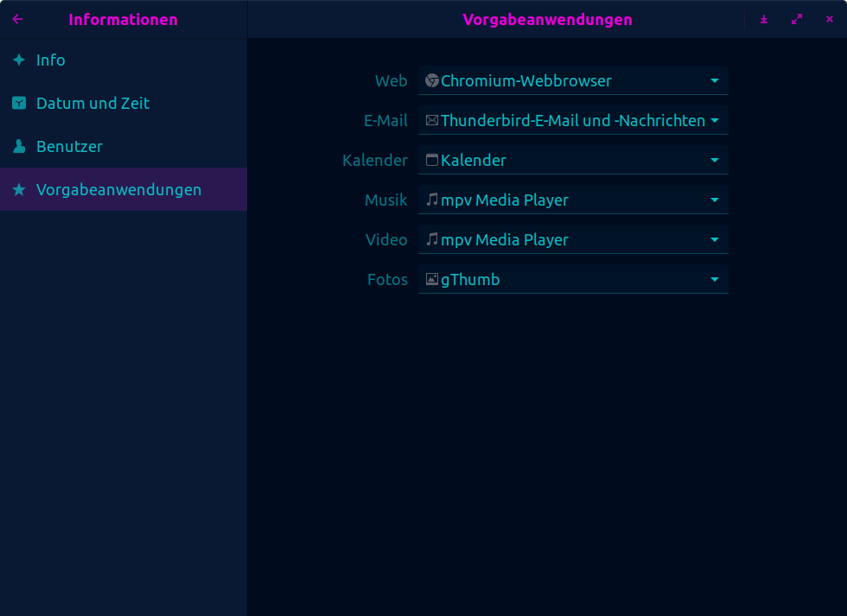The width and height of the screenshot is (847, 616).
Task: Select Datum und Zeit in the sidebar
Action: [x=124, y=103]
